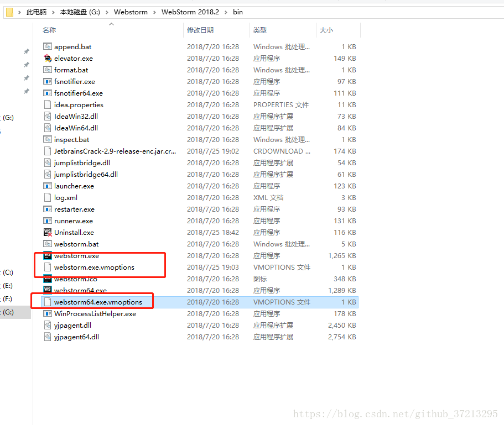Go to 此电脑 in the address bar
The width and height of the screenshot is (504, 425).
click(x=37, y=12)
